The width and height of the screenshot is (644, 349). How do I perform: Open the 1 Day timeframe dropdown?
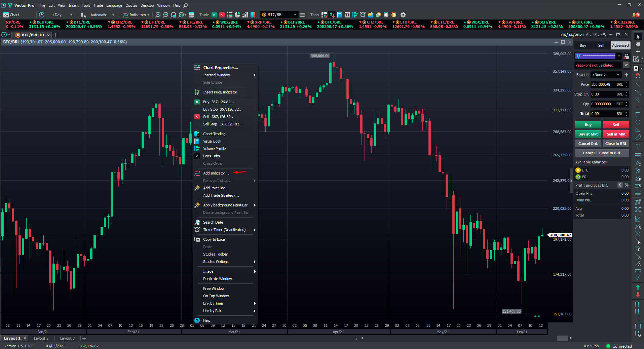coord(71,15)
